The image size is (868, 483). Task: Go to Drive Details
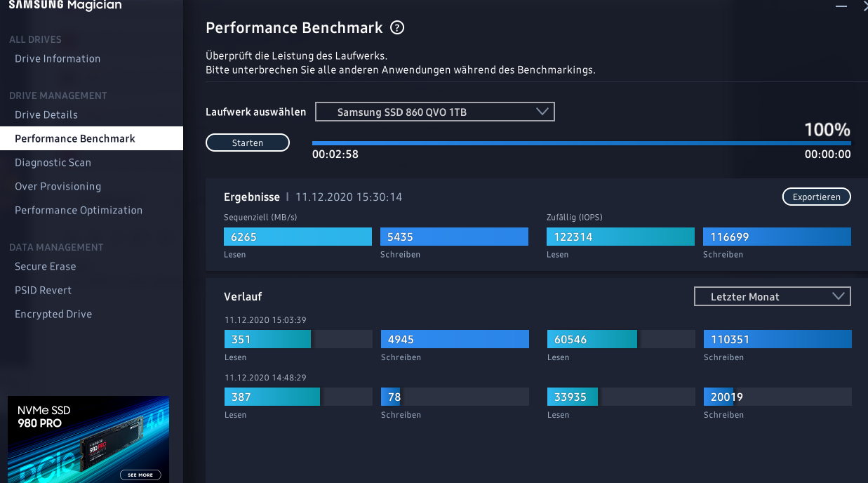tap(46, 114)
